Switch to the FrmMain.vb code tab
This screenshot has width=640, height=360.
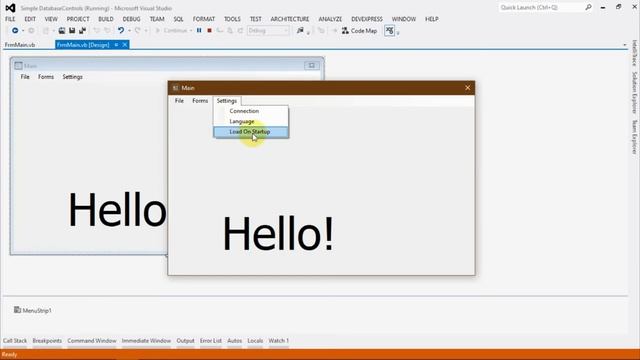coord(20,45)
